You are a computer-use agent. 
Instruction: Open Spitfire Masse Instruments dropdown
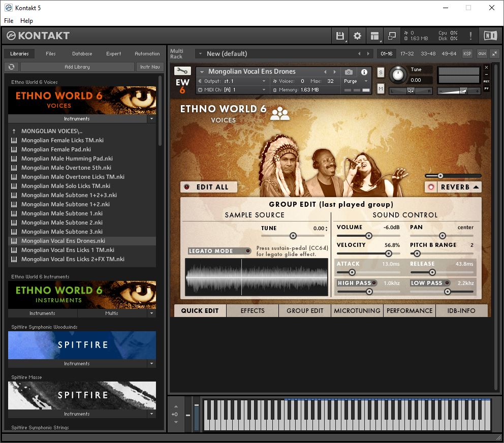(152, 414)
